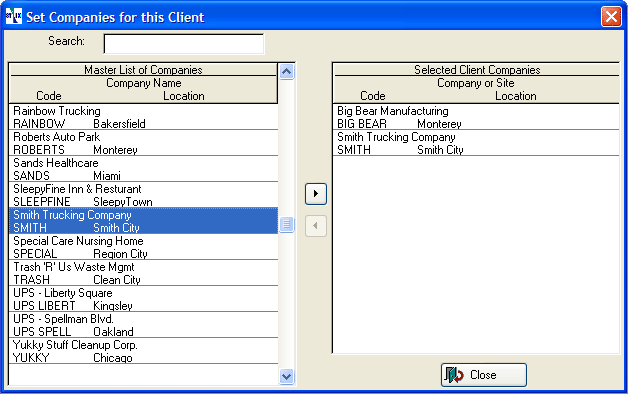
Task: Click the Company Name column header
Action: [144, 83]
